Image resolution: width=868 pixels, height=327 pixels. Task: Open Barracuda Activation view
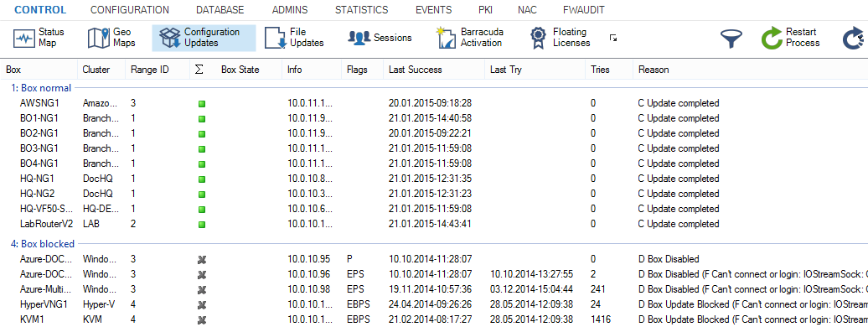(x=470, y=38)
